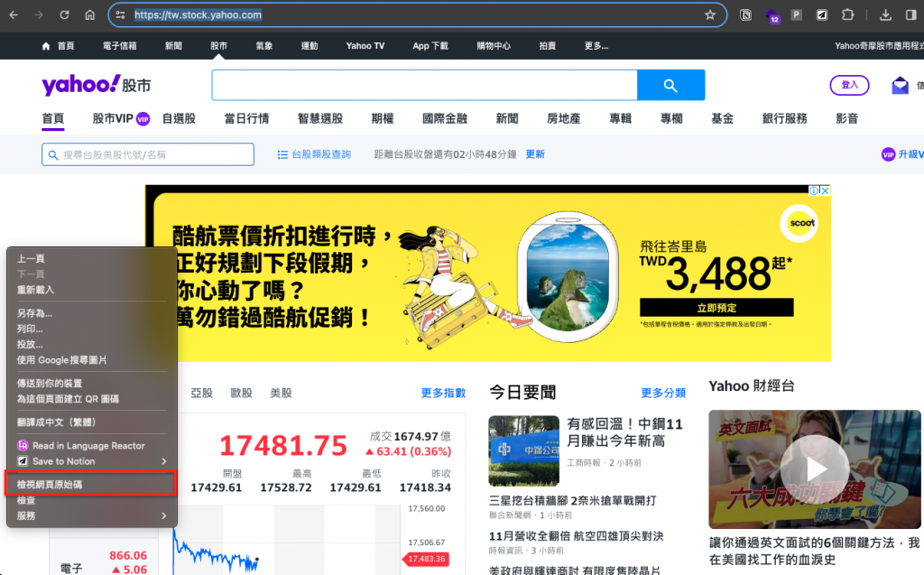Open the 更多分類 link
Image resolution: width=924 pixels, height=575 pixels.
[663, 393]
